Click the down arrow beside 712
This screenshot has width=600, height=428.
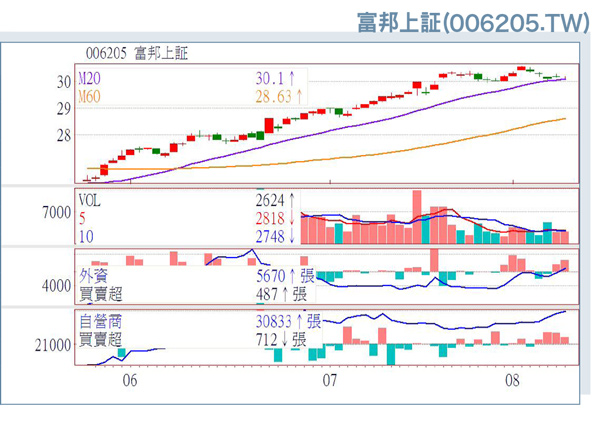[285, 339]
